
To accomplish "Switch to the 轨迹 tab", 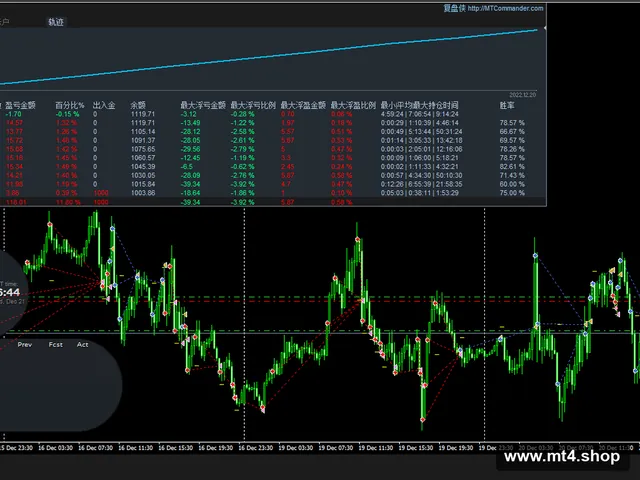I will click(x=56, y=22).
